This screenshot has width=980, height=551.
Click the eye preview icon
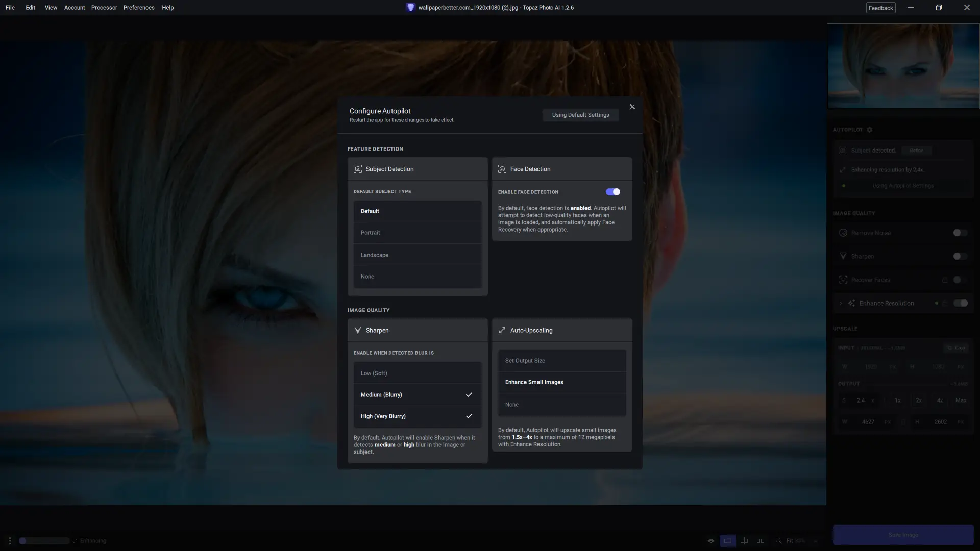(x=710, y=541)
